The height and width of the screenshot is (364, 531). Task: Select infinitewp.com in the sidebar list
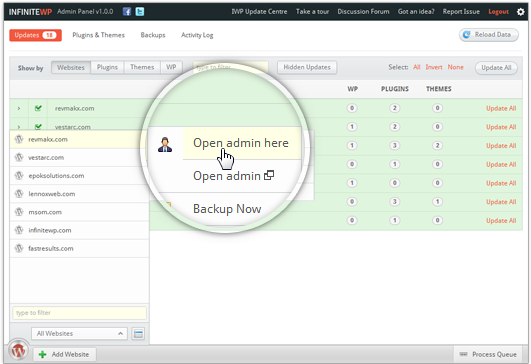coord(79,230)
